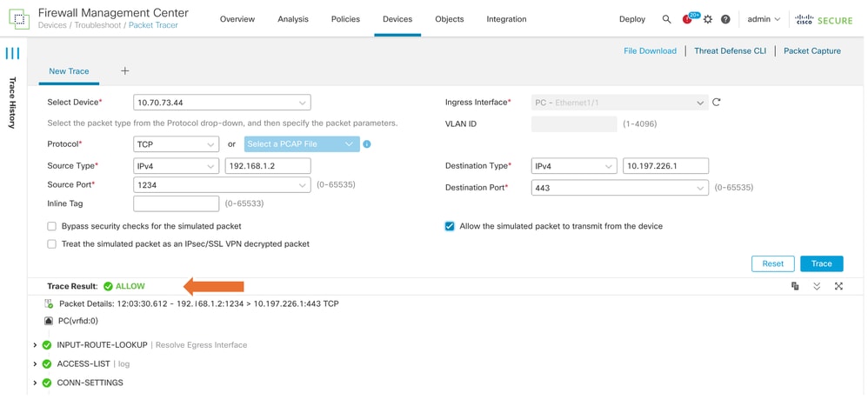Expand the ACCESS-LIST phase

pos(35,363)
